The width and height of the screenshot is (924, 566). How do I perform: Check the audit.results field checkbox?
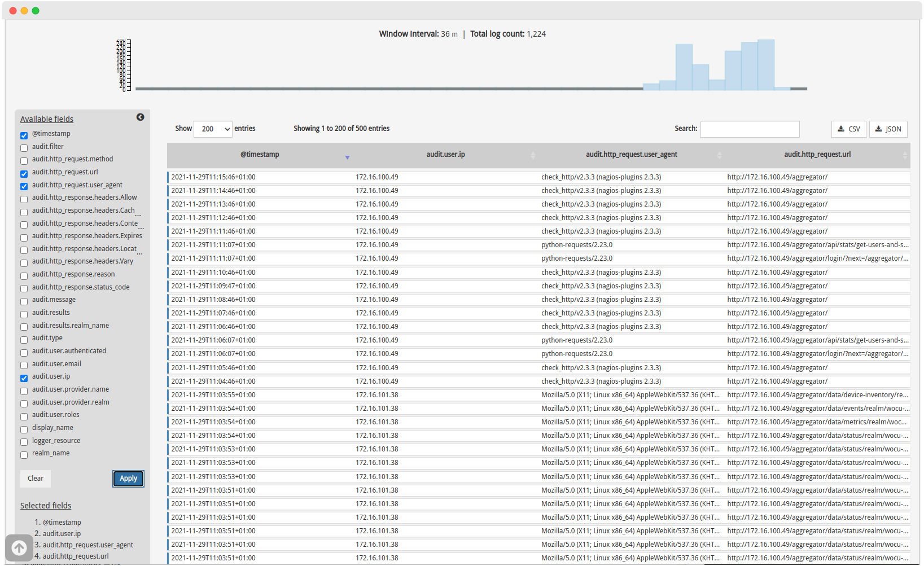(24, 314)
